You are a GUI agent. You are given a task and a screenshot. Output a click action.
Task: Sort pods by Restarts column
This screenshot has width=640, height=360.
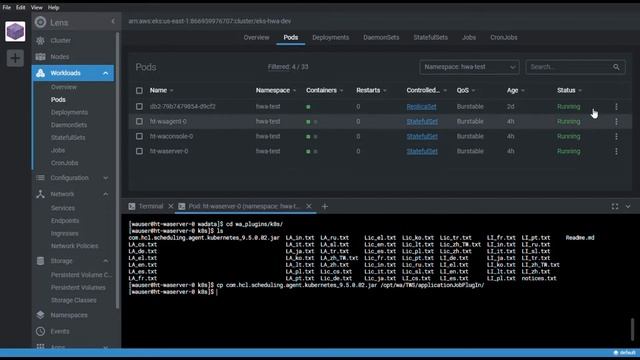(x=368, y=90)
